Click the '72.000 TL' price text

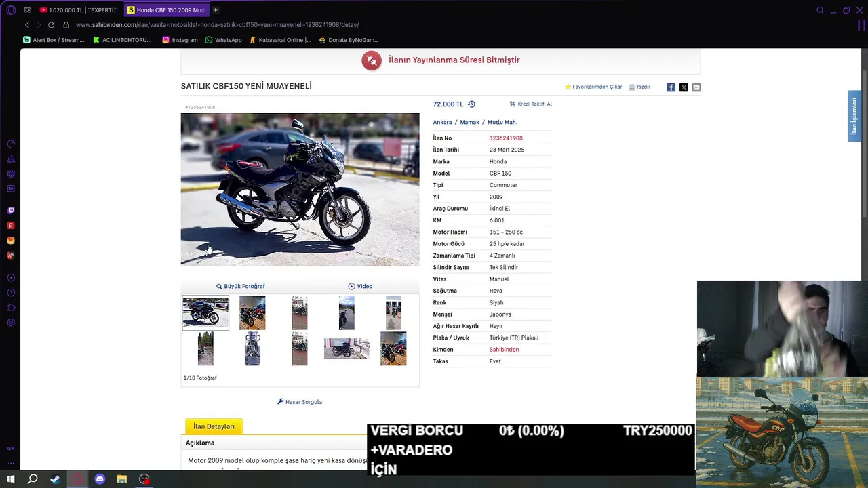click(448, 104)
